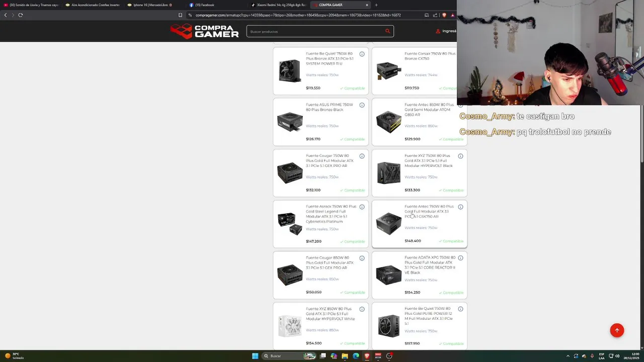The image size is (644, 362).
Task: Open the Windows Start menu
Action: 255,356
